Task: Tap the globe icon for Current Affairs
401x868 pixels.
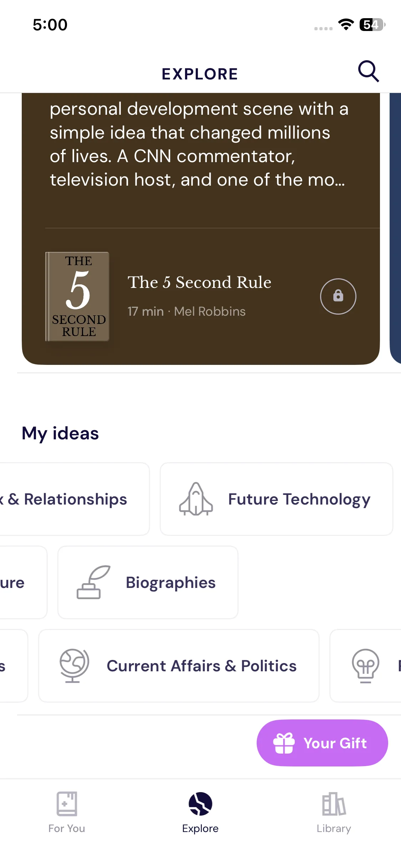Action: click(x=74, y=665)
